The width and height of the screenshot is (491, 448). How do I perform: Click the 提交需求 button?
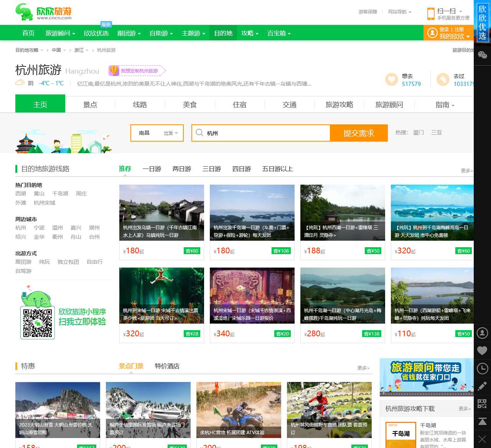tap(359, 133)
